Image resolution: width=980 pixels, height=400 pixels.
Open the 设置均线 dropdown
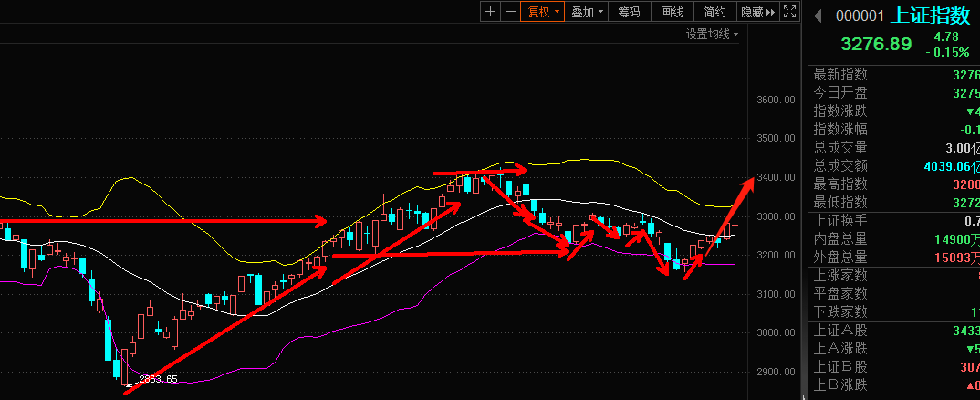point(712,34)
